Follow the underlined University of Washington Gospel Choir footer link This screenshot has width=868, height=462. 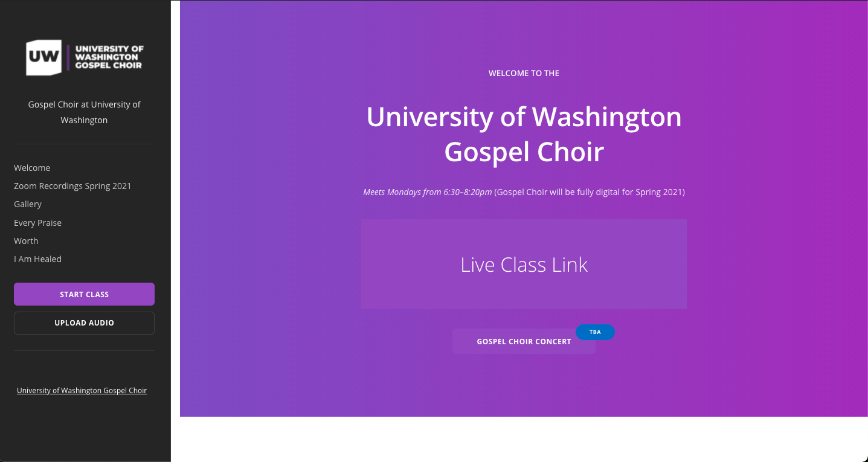pos(82,391)
